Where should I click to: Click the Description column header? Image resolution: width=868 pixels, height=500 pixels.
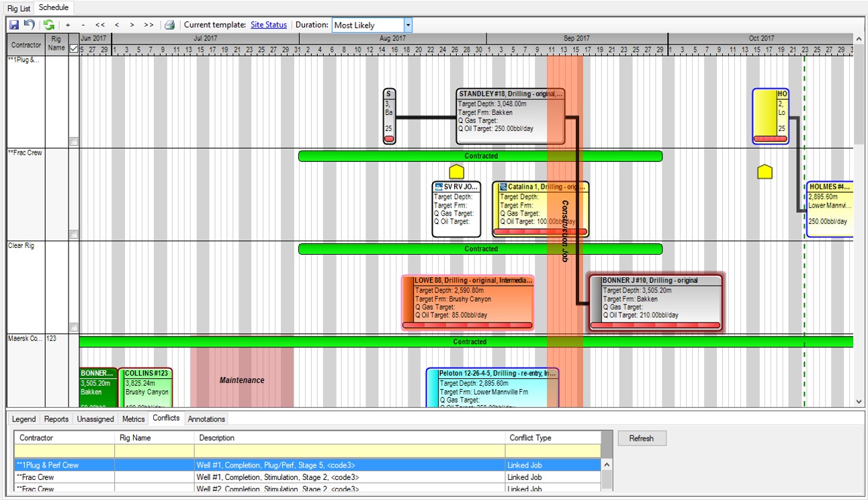click(x=350, y=437)
